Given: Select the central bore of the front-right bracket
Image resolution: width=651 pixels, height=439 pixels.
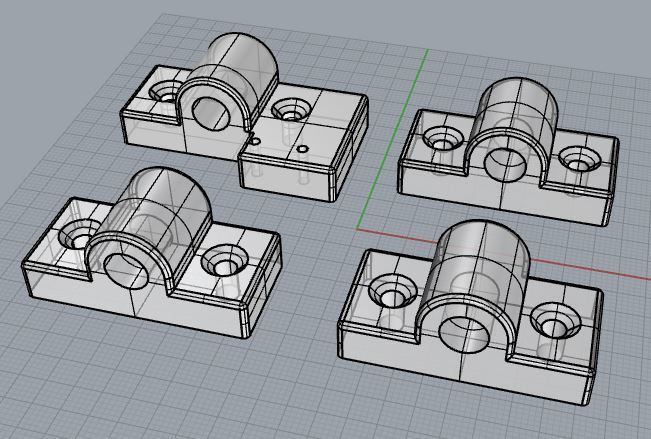Looking at the screenshot, I should pos(465,333).
